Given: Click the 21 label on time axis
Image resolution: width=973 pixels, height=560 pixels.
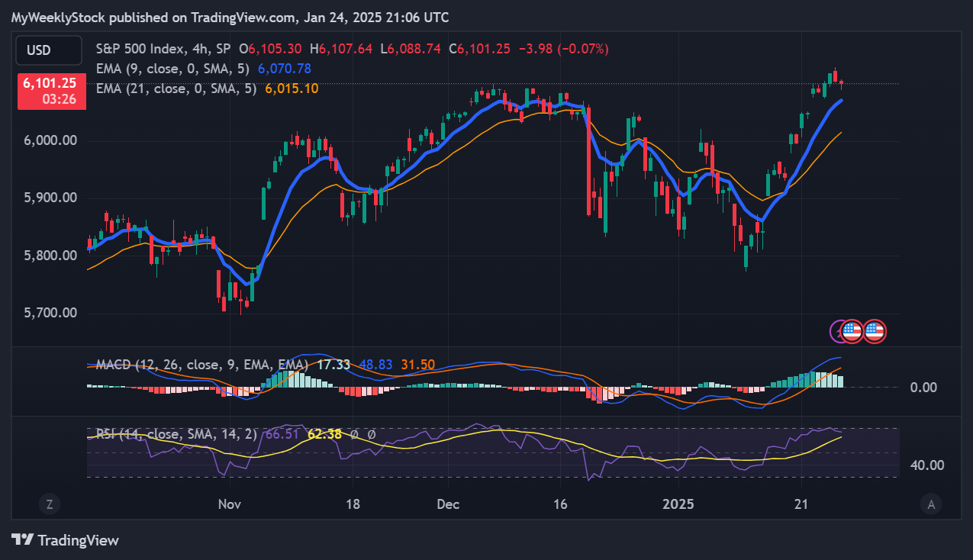Looking at the screenshot, I should coord(802,504).
